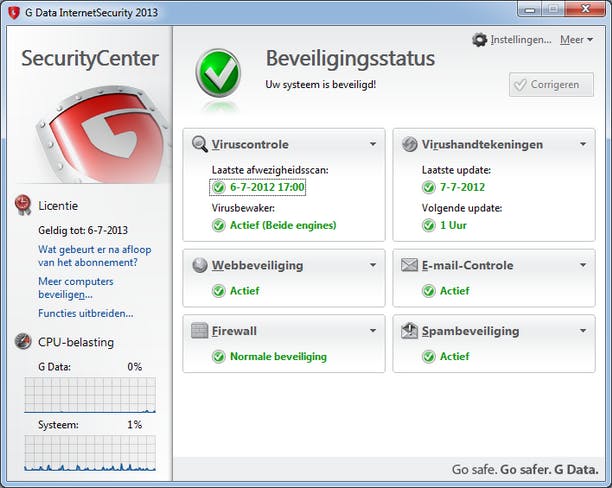Click the G Data 0% value

(x=135, y=367)
